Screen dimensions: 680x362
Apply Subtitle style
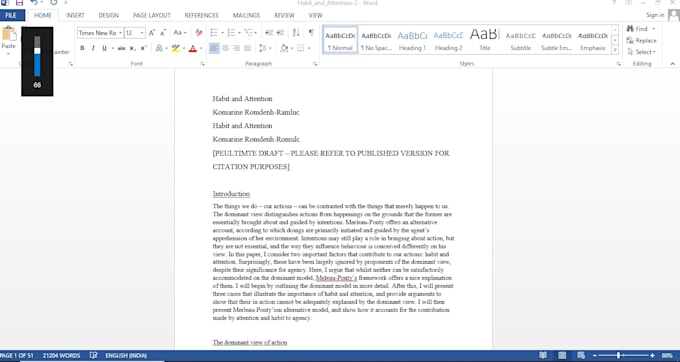520,40
